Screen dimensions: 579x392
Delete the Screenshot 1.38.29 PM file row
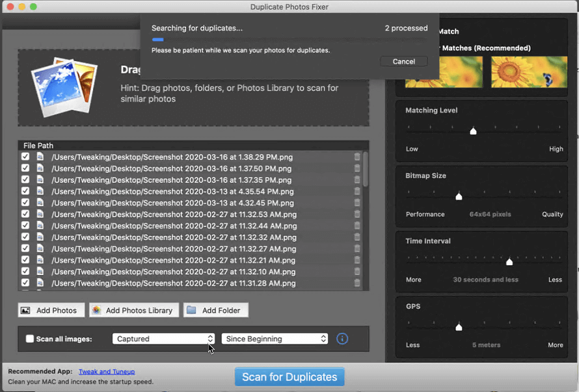[357, 157]
